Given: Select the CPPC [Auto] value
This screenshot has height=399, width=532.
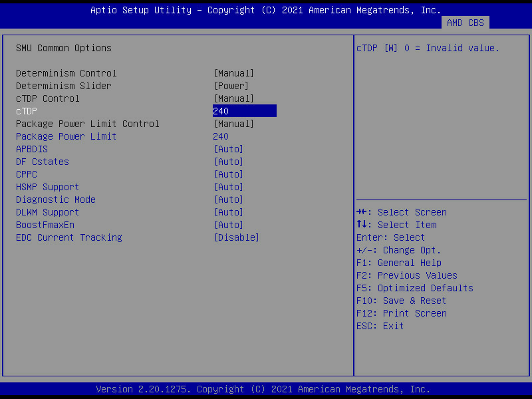Looking at the screenshot, I should pos(228,174).
